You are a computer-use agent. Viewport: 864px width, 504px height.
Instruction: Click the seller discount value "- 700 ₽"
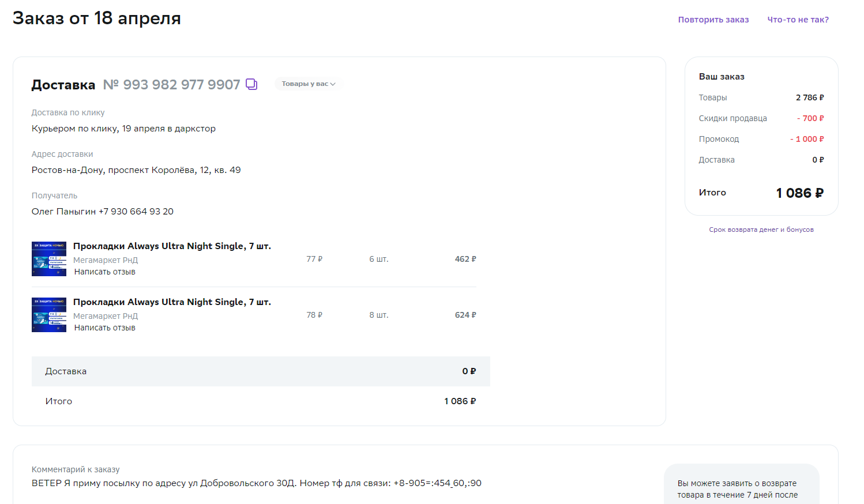[x=810, y=118]
